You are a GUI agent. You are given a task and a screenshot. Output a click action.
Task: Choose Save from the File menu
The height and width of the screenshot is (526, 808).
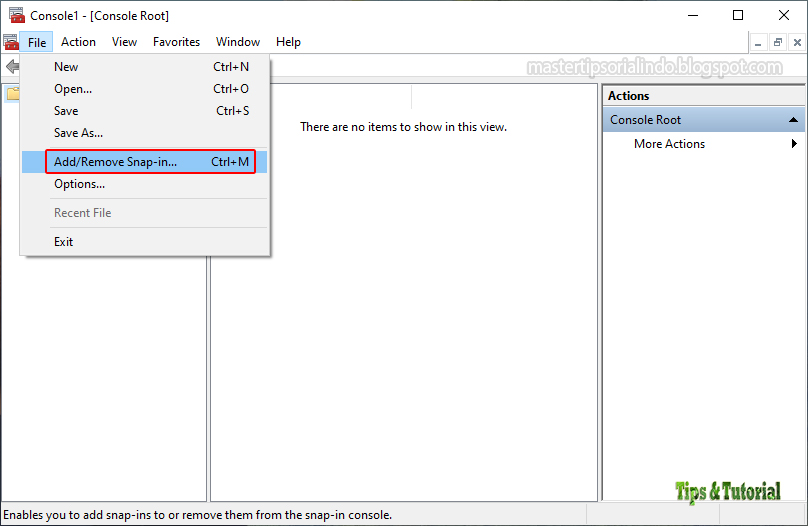click(145, 111)
